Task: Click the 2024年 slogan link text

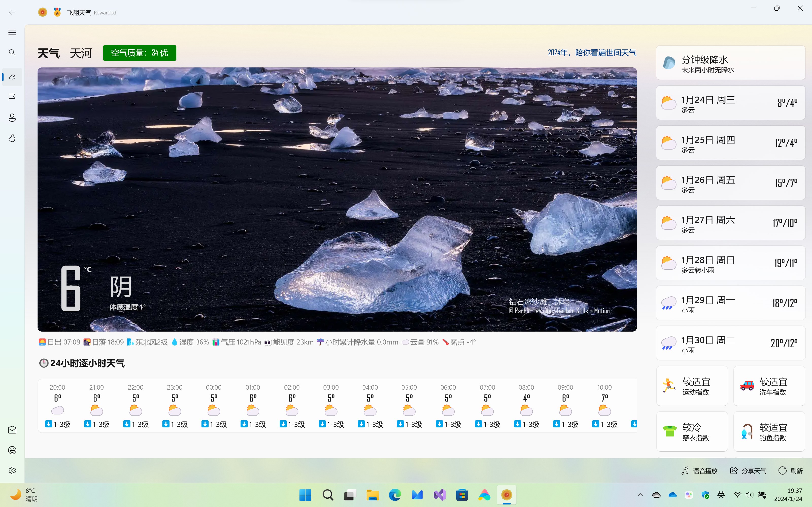Action: pos(592,53)
